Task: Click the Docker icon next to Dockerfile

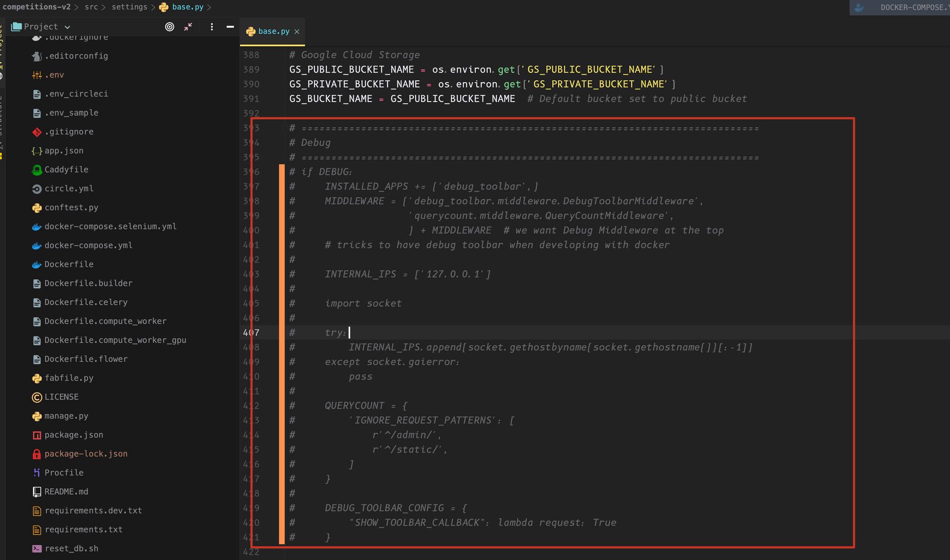Action: (37, 265)
